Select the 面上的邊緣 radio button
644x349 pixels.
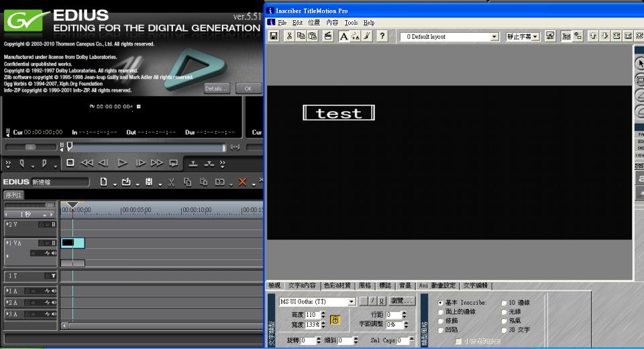coord(440,312)
